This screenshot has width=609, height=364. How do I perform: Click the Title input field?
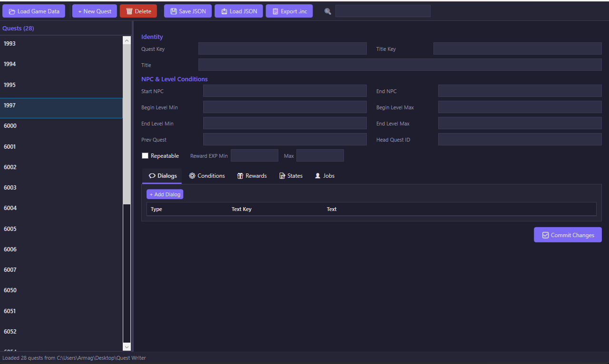[400, 65]
